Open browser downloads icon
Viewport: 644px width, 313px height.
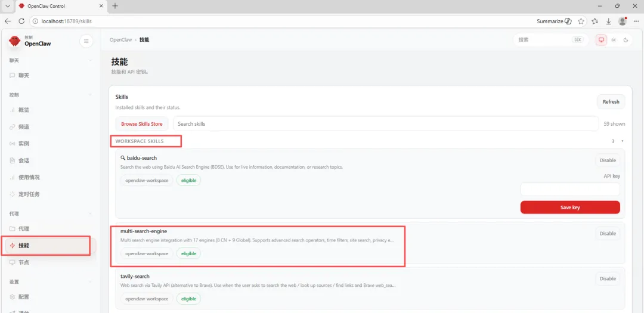click(x=609, y=21)
